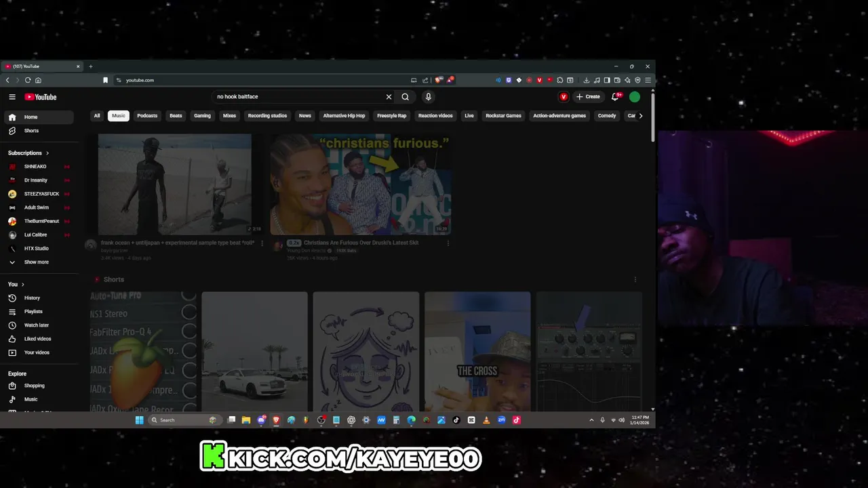This screenshot has width=868, height=488.
Task: Click the taskbar Search box
Action: coord(184,420)
